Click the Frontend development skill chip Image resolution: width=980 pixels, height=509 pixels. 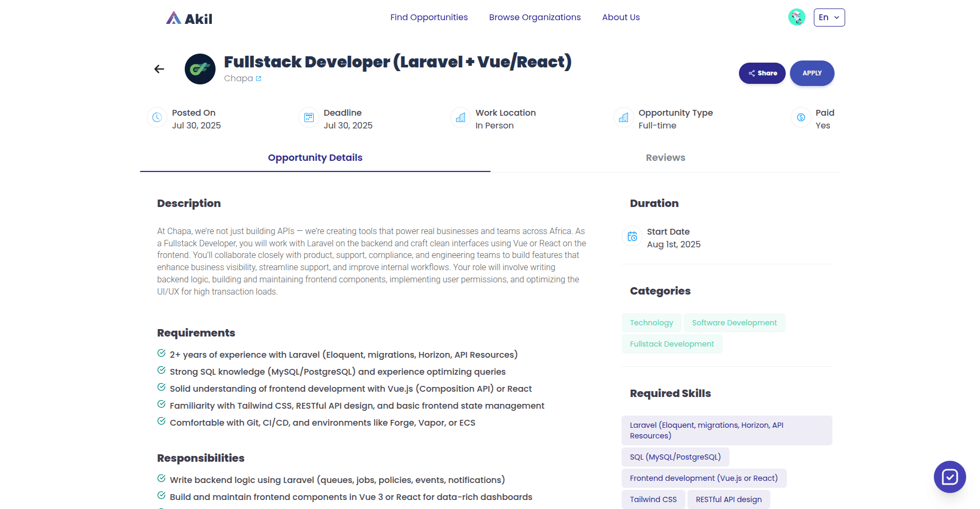(x=704, y=478)
